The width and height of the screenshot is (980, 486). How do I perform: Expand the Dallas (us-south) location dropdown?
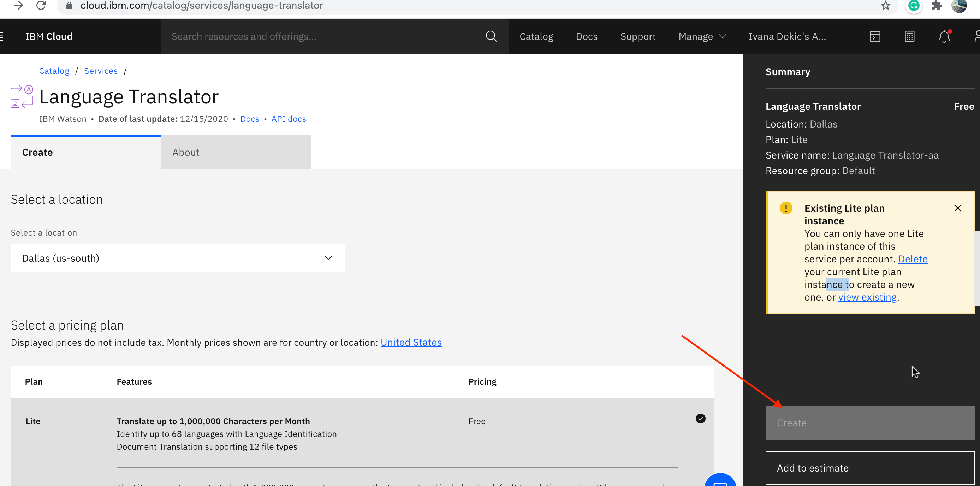click(178, 258)
